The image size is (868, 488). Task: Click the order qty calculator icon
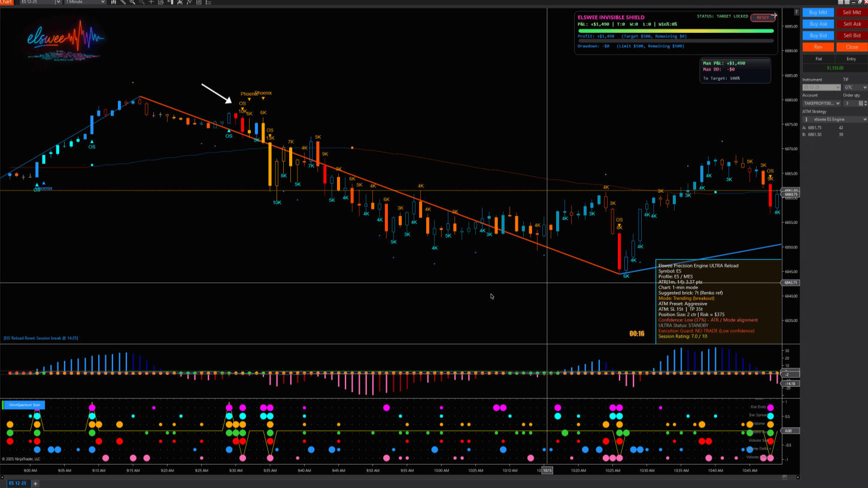coord(861,103)
